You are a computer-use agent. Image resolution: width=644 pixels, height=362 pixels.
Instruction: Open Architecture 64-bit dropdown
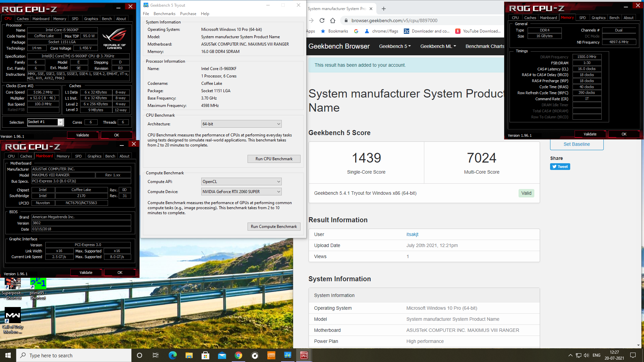pos(241,124)
